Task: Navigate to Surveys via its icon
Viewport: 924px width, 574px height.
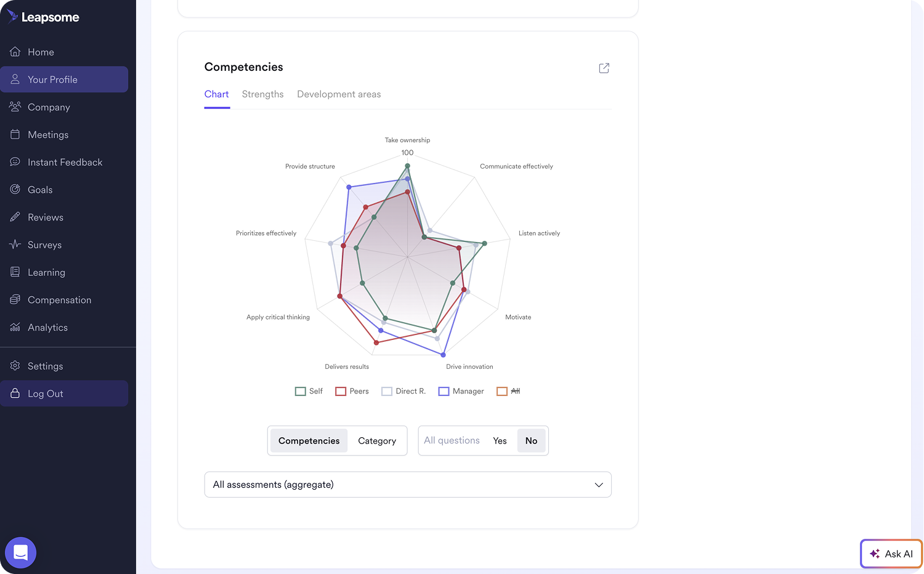Action: (x=14, y=245)
